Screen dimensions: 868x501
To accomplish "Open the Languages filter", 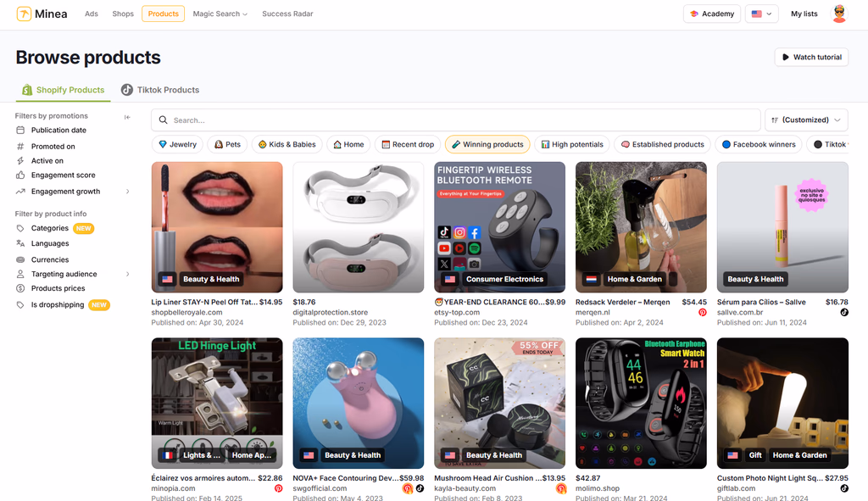I will [47, 243].
